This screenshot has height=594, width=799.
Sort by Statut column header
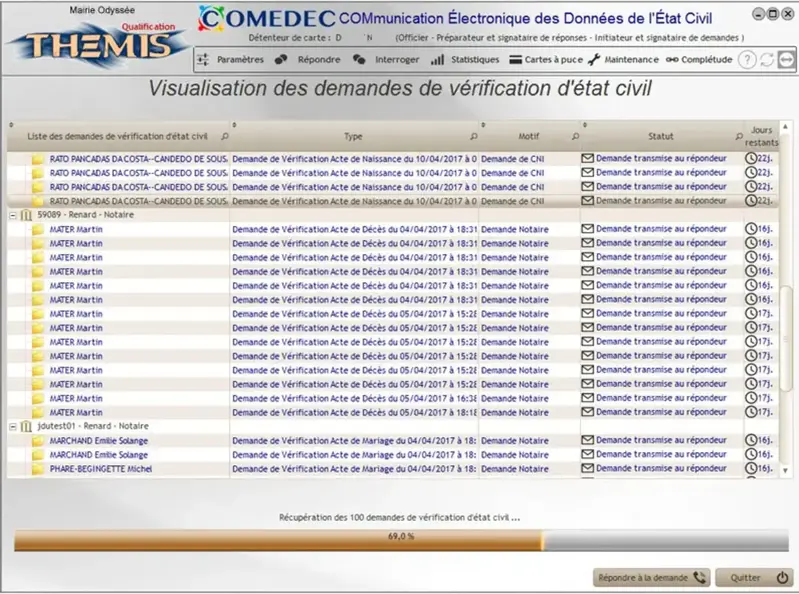(660, 136)
